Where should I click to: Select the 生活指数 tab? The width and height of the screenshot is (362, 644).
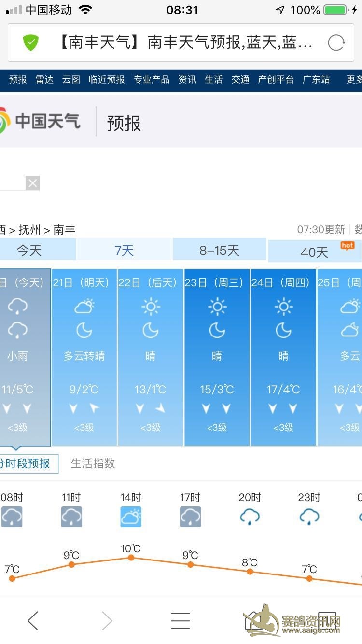coord(93,463)
